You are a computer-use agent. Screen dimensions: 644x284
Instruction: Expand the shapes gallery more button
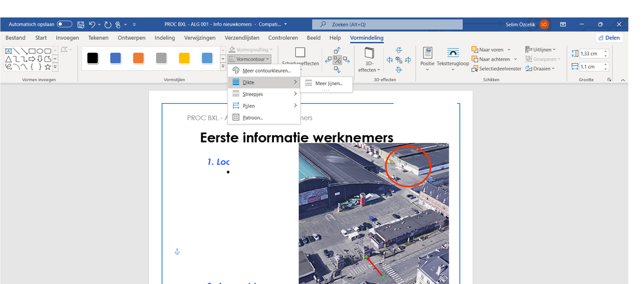tap(55, 67)
